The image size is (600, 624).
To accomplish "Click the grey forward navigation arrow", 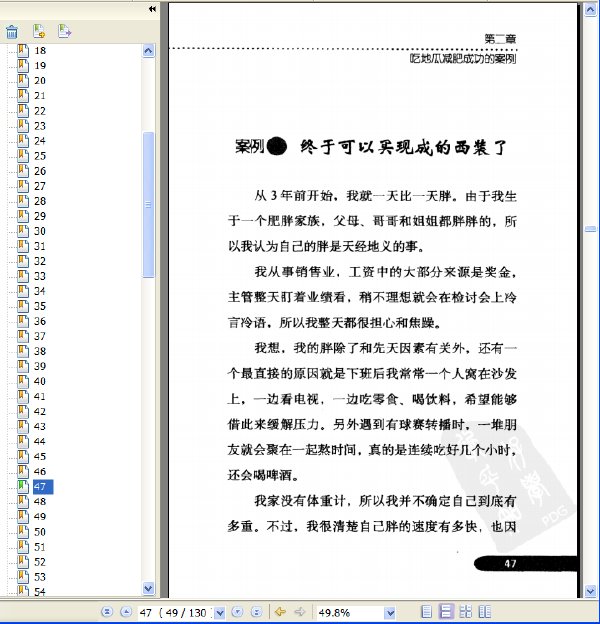I will pyautogui.click(x=300, y=612).
